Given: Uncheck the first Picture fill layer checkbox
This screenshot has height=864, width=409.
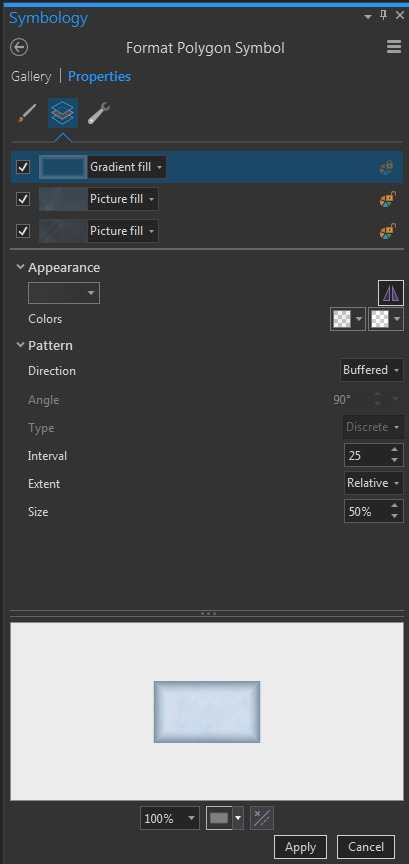Looking at the screenshot, I should (x=23, y=199).
